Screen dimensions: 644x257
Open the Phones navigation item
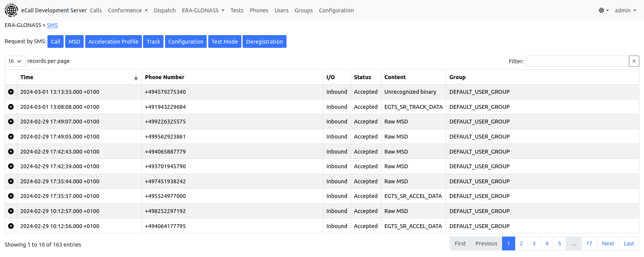259,10
